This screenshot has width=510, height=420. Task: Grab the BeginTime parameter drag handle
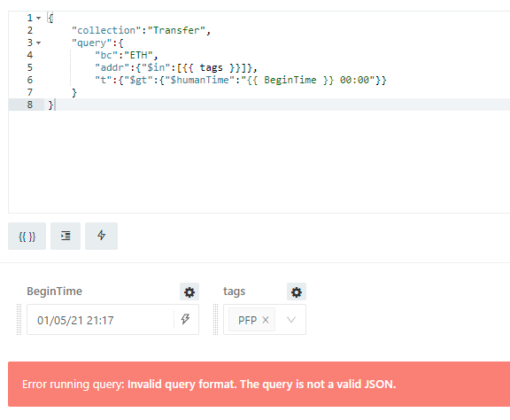(x=19, y=319)
